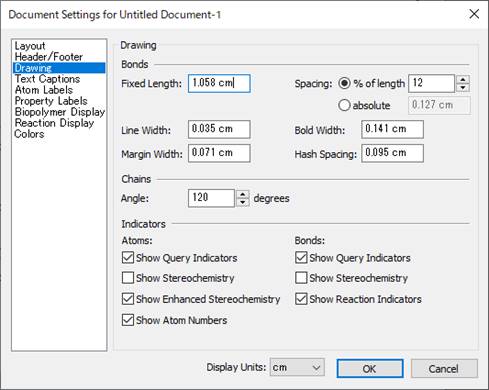Click the Chains Angle value field
Screen dimensions: 489x390
pyautogui.click(x=211, y=198)
